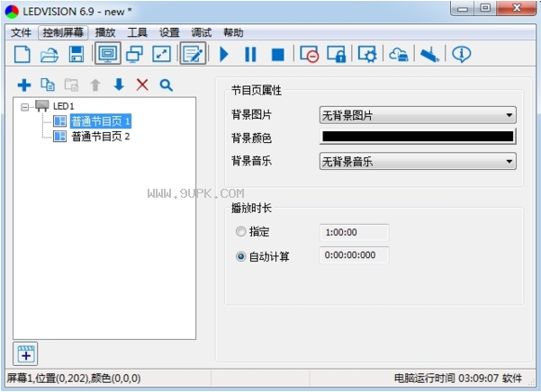541x392 pixels.
Task: Open the 背景音乐 dropdown
Action: pos(418,161)
